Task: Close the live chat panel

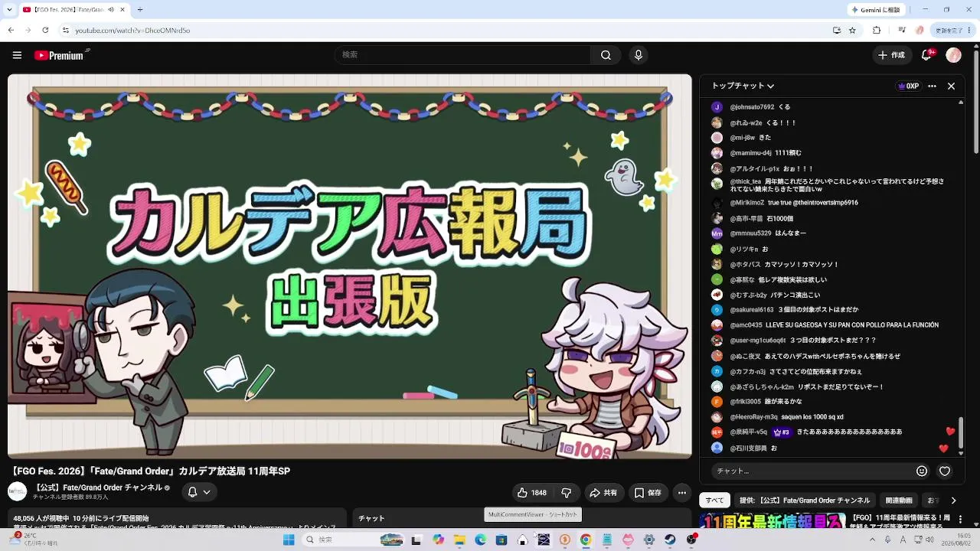Action: [x=952, y=86]
